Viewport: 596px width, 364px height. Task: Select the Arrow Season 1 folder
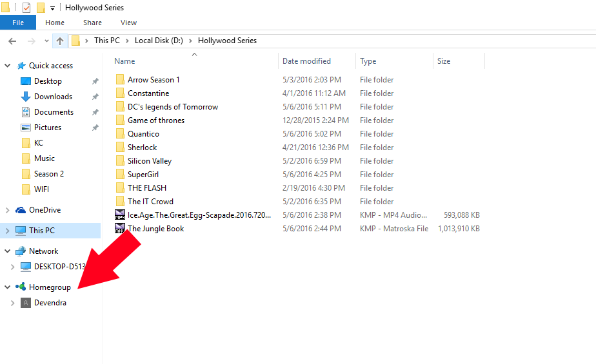tap(153, 80)
